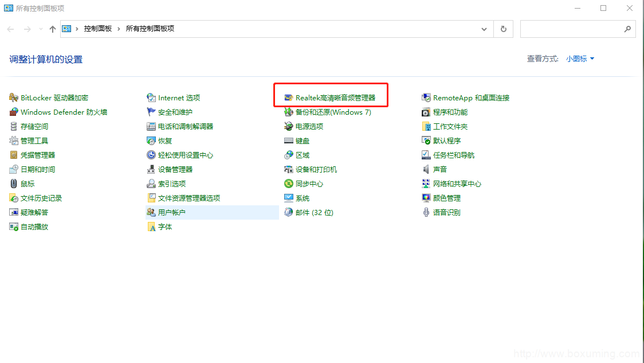Open 网络和共享中心 icon
Image resolution: width=644 pixels, height=363 pixels.
click(x=426, y=184)
